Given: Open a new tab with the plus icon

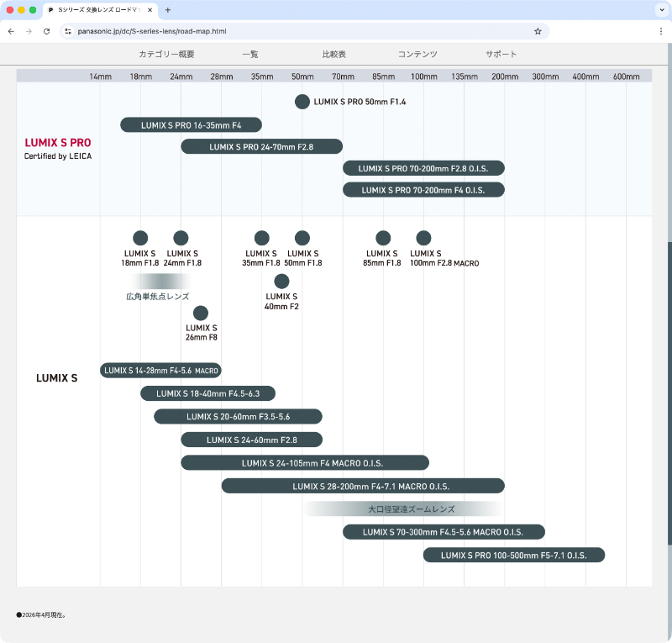Looking at the screenshot, I should [168, 10].
